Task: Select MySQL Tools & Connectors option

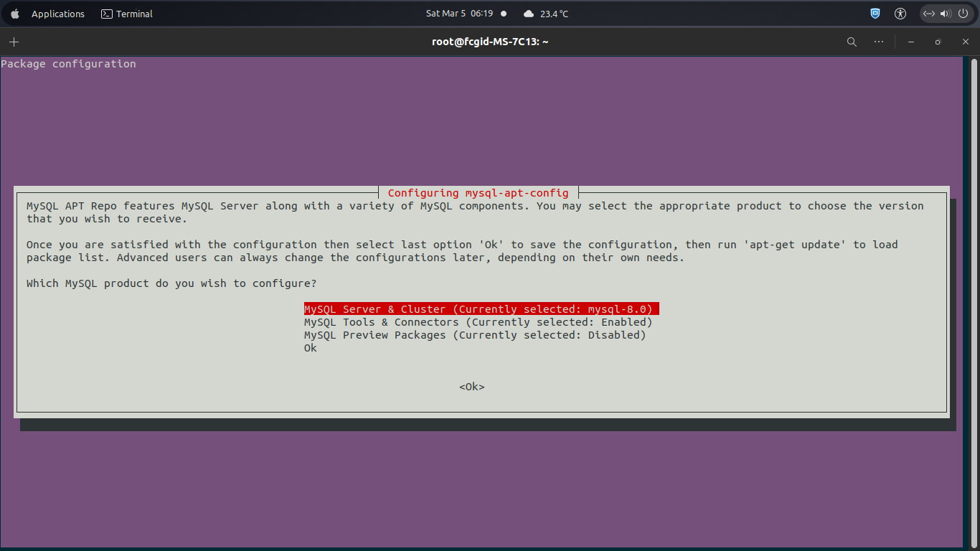Action: 479,322
